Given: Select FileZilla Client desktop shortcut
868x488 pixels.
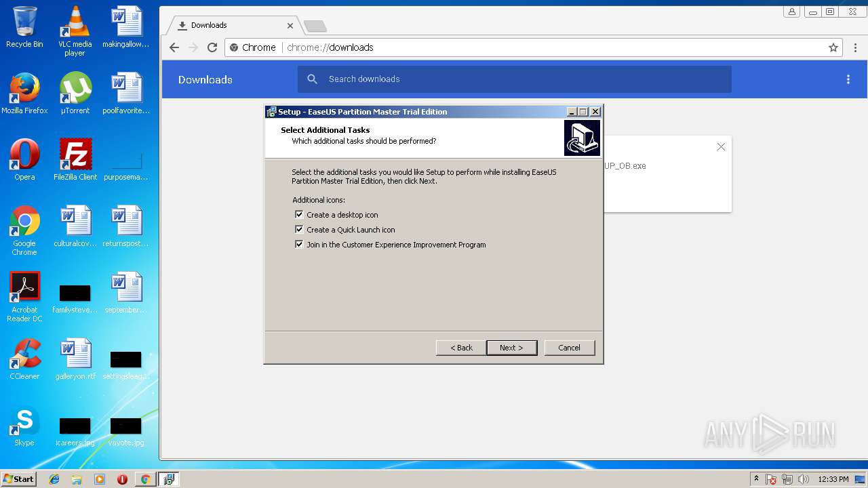Looking at the screenshot, I should coord(75,160).
